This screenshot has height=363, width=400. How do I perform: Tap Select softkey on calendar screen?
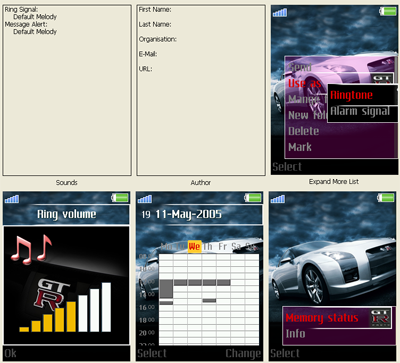(x=152, y=353)
